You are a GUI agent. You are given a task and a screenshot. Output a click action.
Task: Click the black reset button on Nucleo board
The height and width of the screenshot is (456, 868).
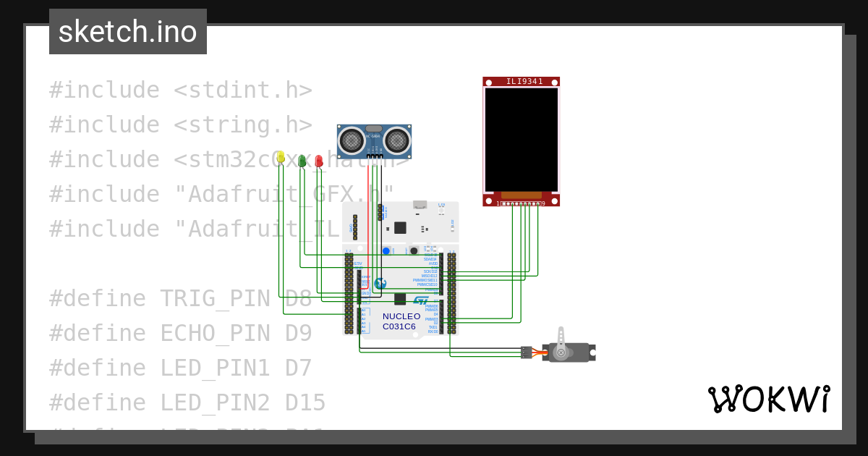tap(414, 250)
